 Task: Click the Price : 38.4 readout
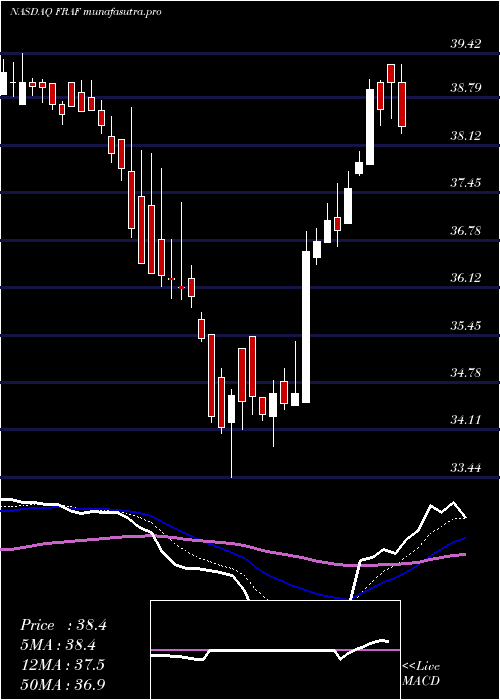(x=63, y=625)
